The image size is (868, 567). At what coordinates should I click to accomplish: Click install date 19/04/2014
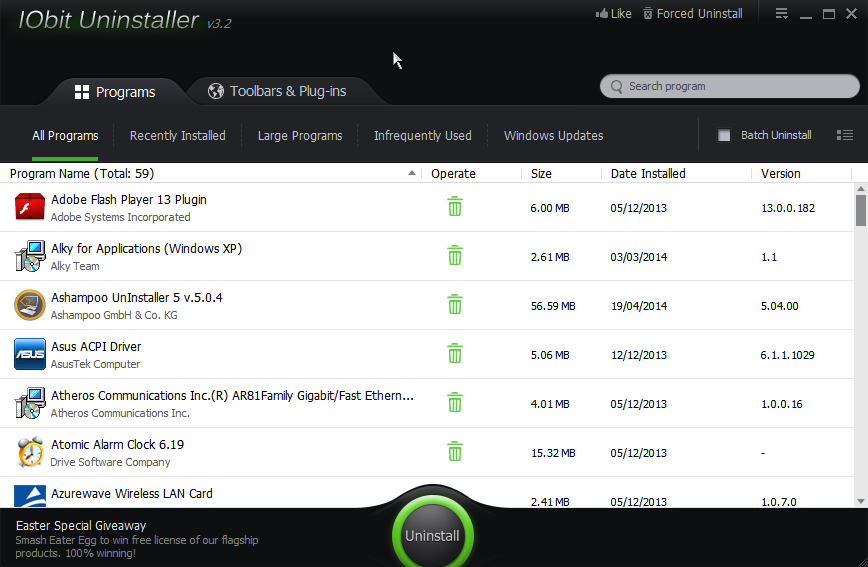(x=639, y=306)
